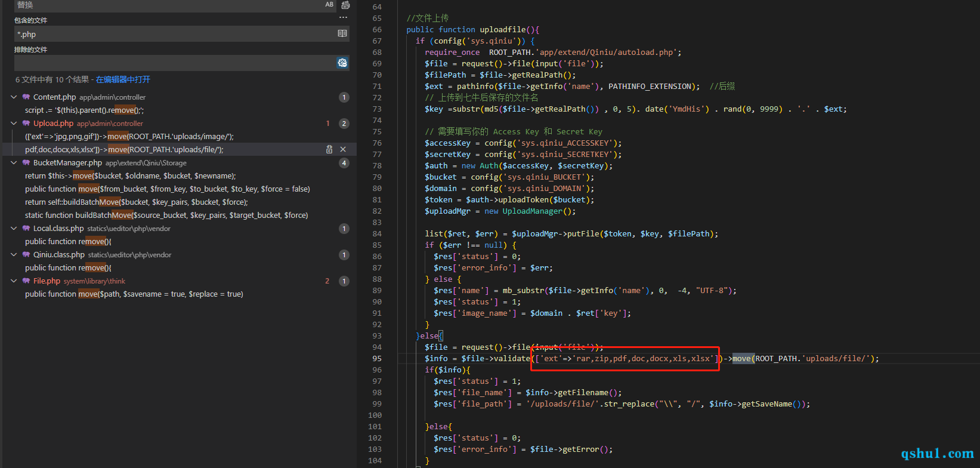980x468 pixels.
Task: Open match 'pdf,doc,docx,xls,xlsx' uploads/file
Action: pos(124,150)
